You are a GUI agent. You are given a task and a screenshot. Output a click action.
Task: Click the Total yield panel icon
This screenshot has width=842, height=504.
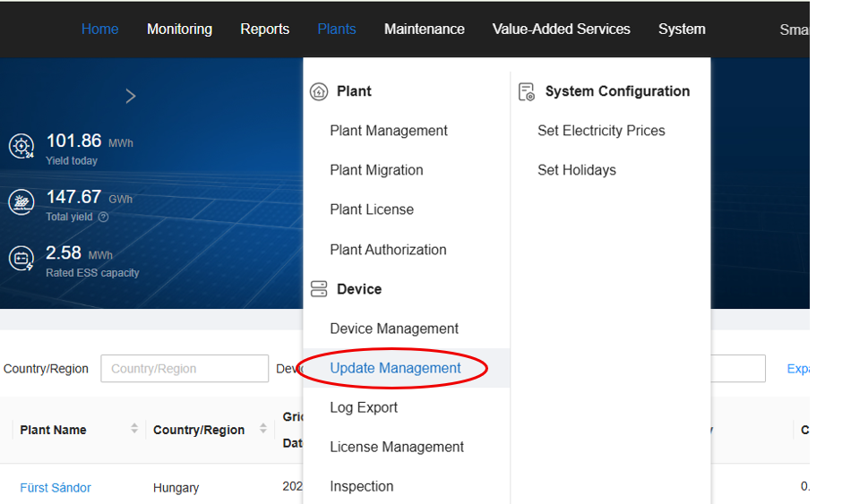[21, 202]
